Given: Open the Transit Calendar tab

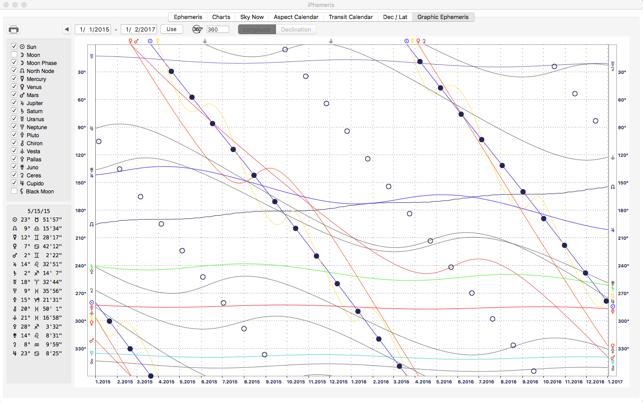Looking at the screenshot, I should [350, 17].
